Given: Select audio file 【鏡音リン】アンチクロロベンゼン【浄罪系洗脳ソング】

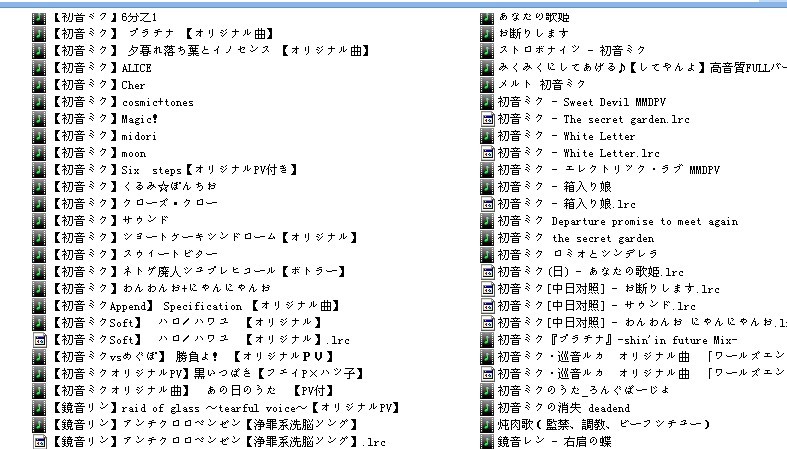Looking at the screenshot, I should tap(205, 424).
